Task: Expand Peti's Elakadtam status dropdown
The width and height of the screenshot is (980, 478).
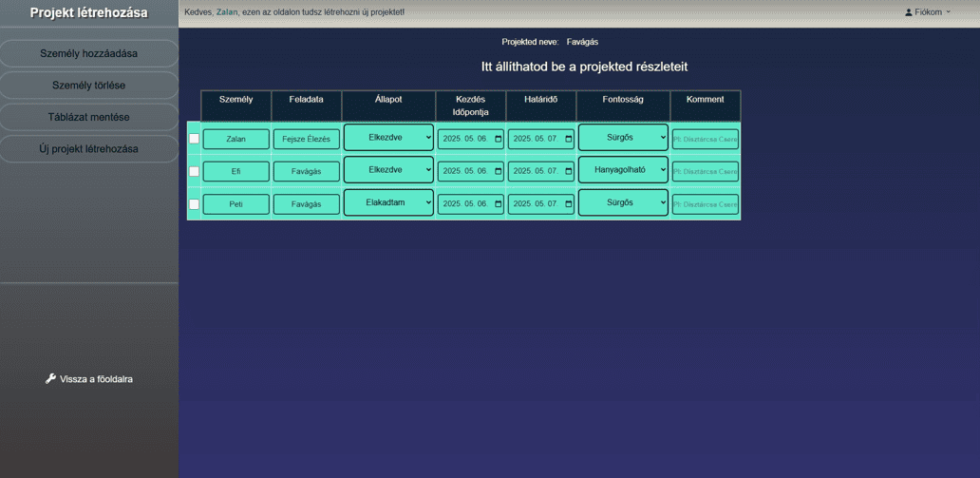Action: coord(388,202)
